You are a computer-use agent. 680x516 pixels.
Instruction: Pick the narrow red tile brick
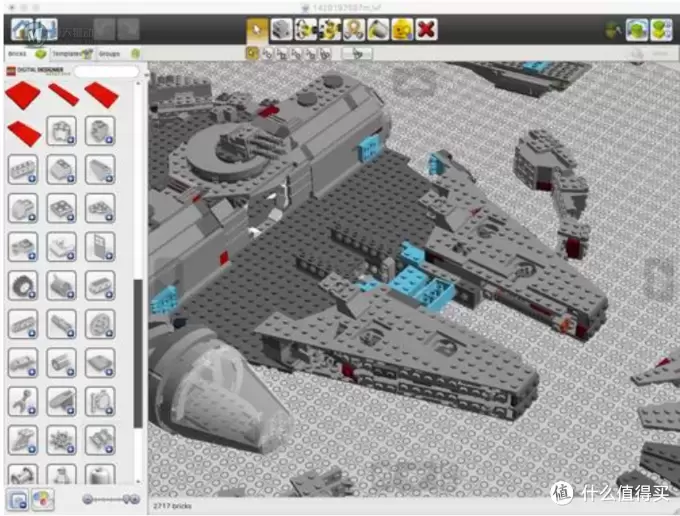(63, 95)
